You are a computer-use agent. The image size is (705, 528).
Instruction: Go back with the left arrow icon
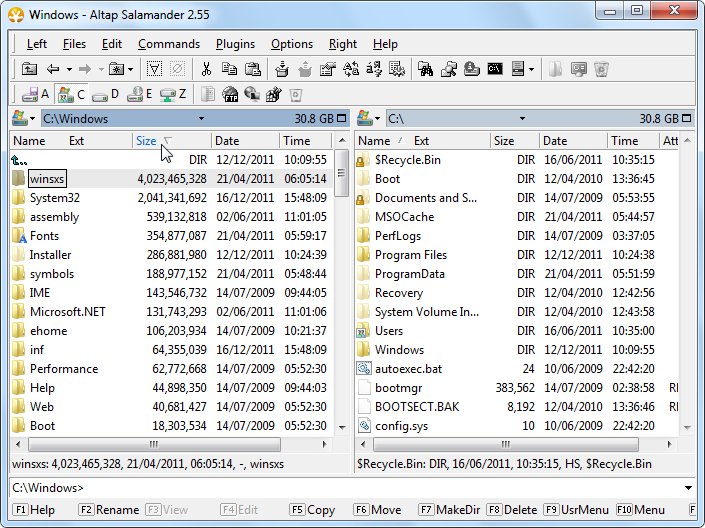click(x=53, y=69)
